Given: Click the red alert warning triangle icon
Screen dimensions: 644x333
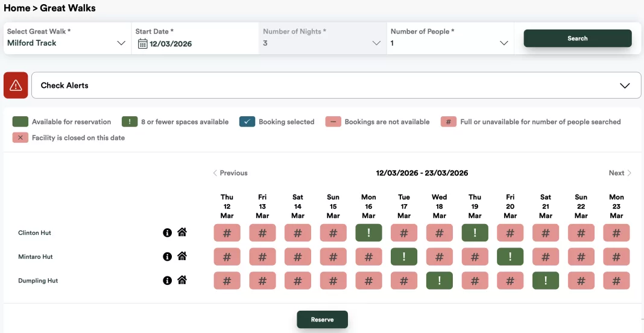Looking at the screenshot, I should (x=16, y=86).
